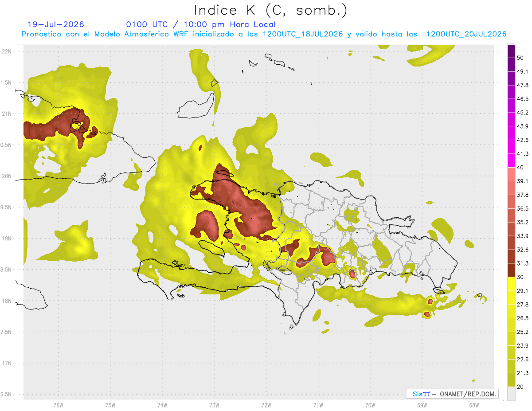Image resolution: width=532 pixels, height=411 pixels.
Task: Click the "0100 UTC / 10:00 pm Hora Local" time label
Action: (x=201, y=24)
